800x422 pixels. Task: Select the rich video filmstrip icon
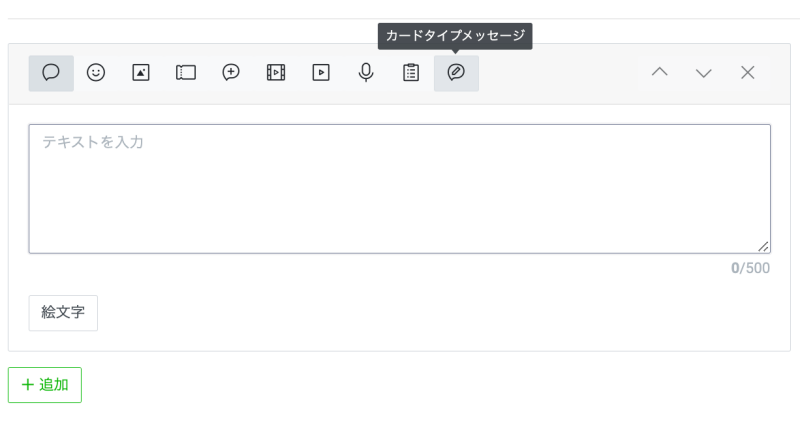(x=276, y=73)
